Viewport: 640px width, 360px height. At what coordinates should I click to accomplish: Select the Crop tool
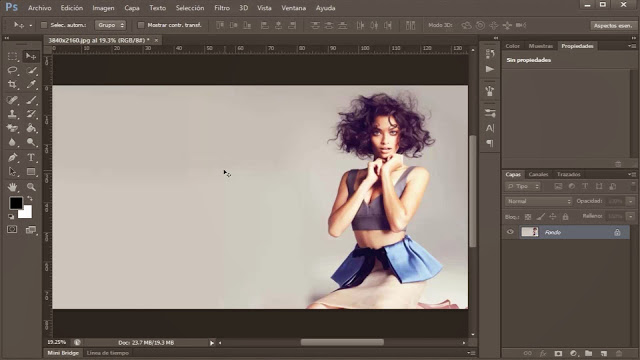(12, 84)
